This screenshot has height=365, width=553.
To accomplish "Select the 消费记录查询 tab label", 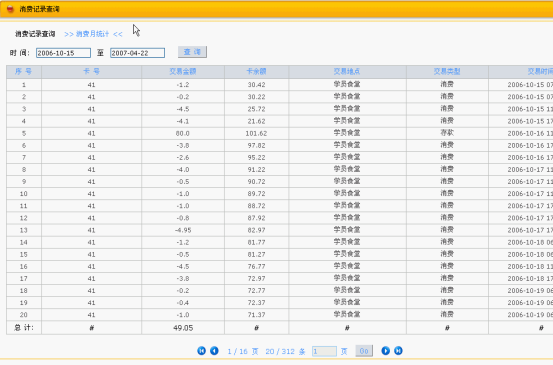I will coord(35,34).
